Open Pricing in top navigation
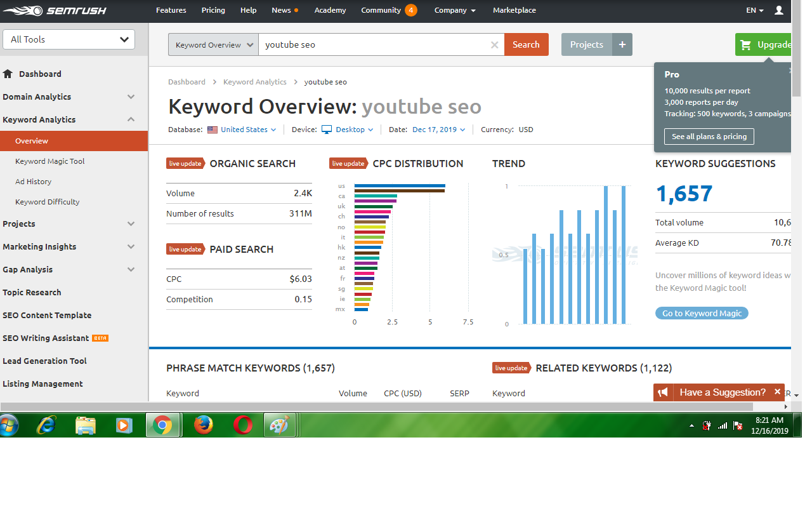This screenshot has height=508, width=812. pyautogui.click(x=213, y=10)
